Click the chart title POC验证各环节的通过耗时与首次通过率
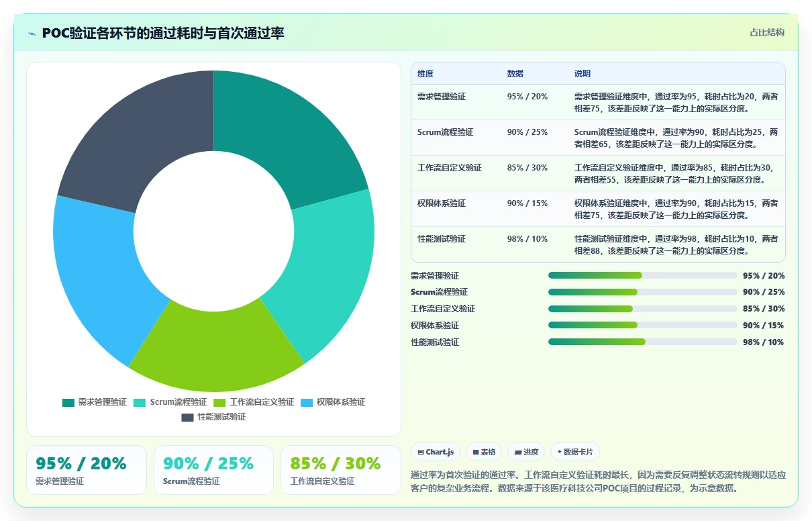The image size is (812, 521). click(x=163, y=34)
